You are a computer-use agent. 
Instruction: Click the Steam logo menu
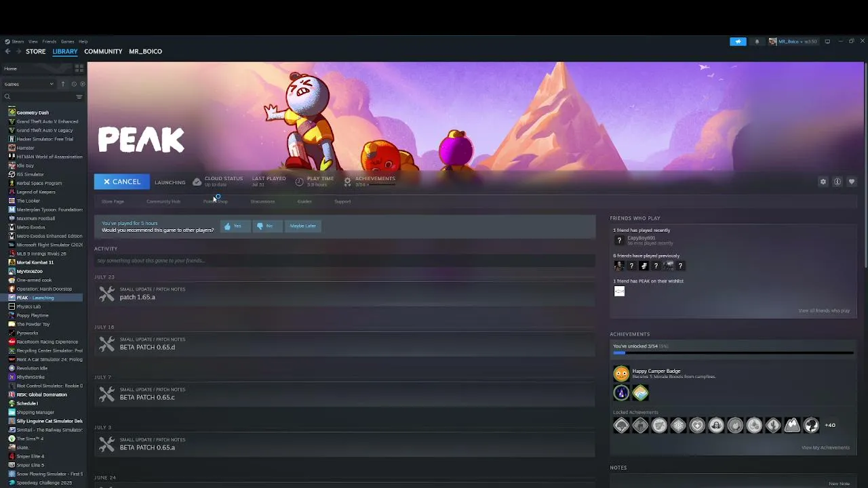click(x=15, y=41)
